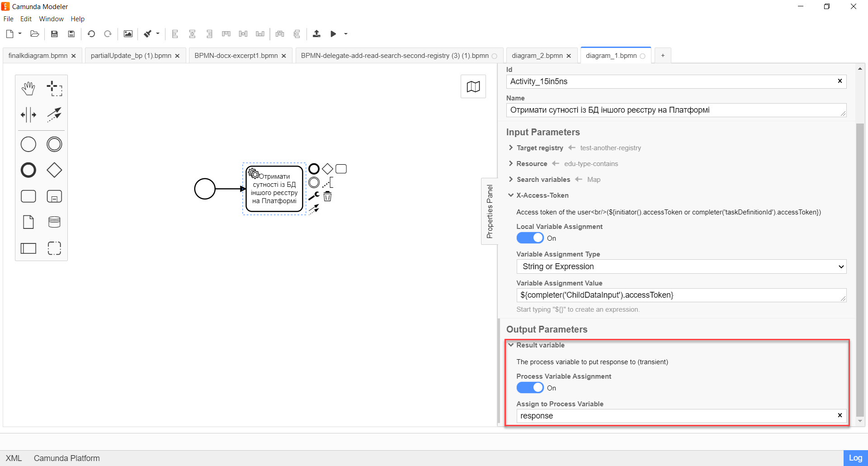Create an expanded SubProcess from palette

pos(54,196)
